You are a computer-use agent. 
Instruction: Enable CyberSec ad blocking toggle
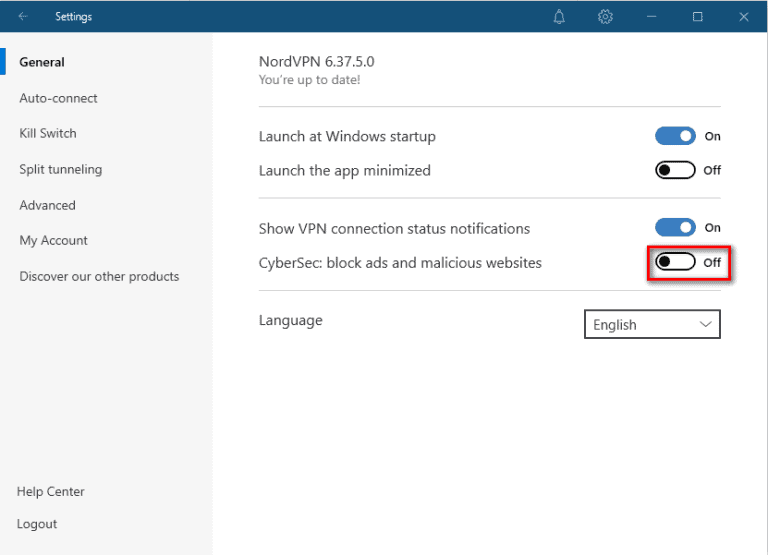[675, 263]
